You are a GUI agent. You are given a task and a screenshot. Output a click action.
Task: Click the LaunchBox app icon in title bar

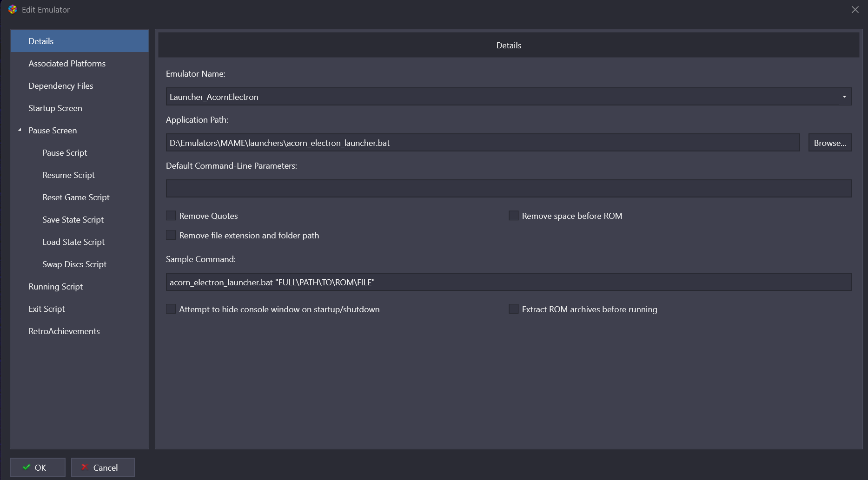click(13, 10)
